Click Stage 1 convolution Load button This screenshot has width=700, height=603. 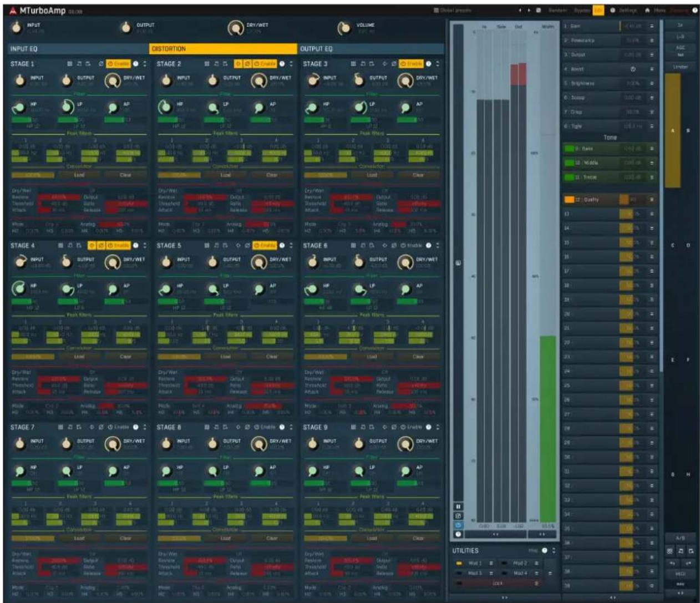(x=79, y=175)
